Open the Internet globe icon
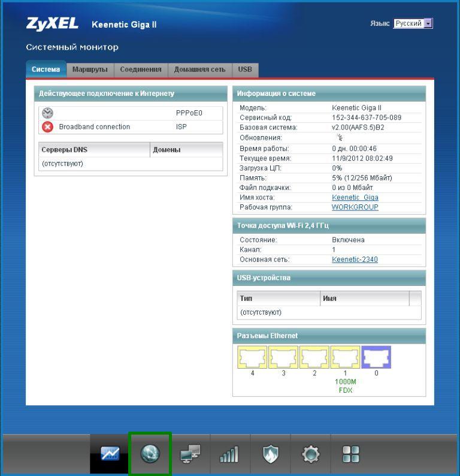Viewport: 460px width, 476px height. coord(150,454)
